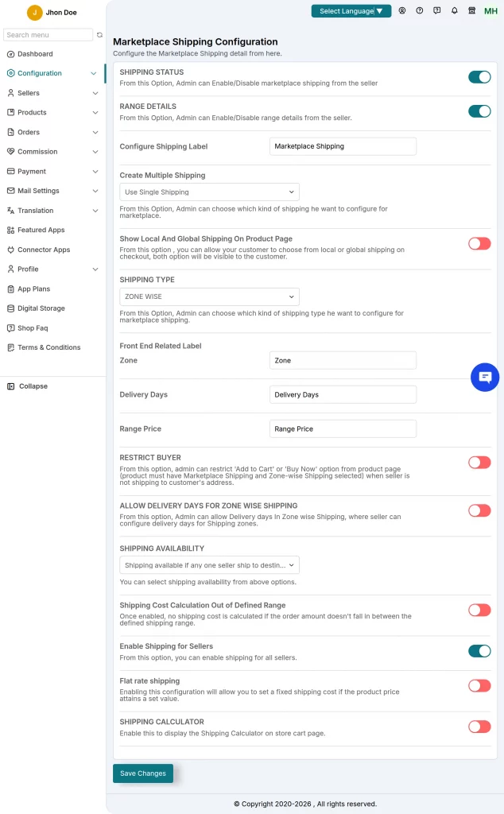Screen dimensions: 504x814
Task: Click the Sellers person icon
Action: click(10, 93)
